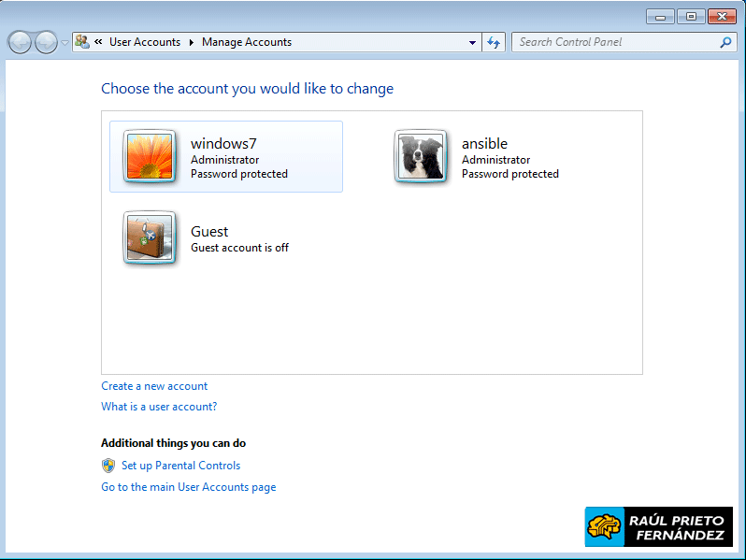Open the Guest suitcase account icon
The image size is (746, 560).
point(150,237)
